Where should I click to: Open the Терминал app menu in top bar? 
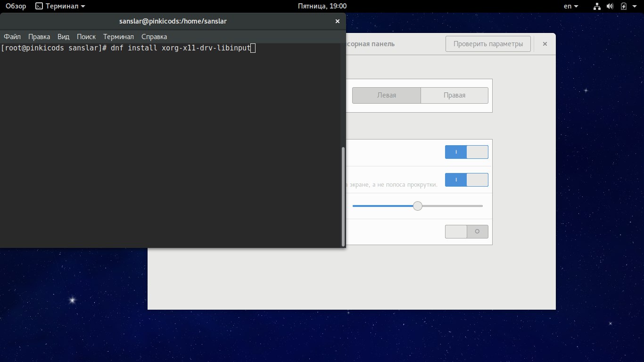pyautogui.click(x=61, y=6)
